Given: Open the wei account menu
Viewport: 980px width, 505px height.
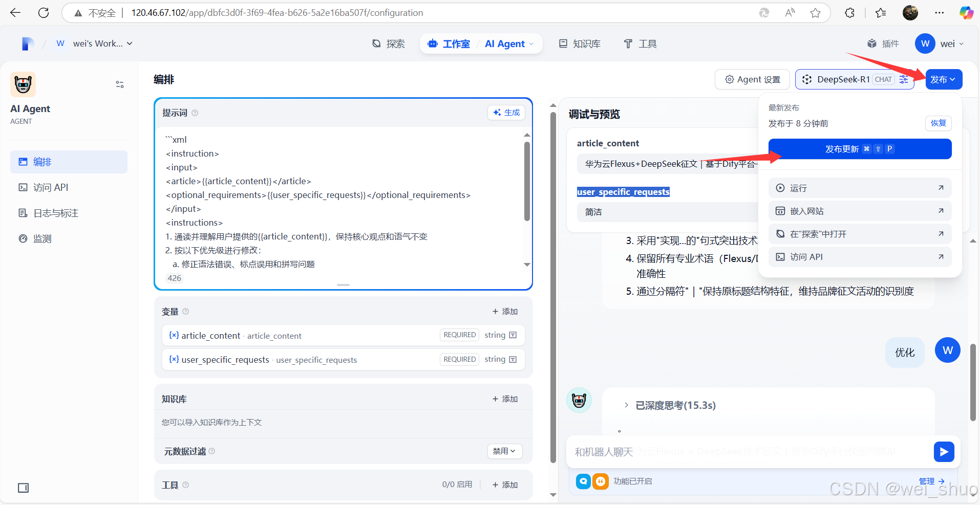Looking at the screenshot, I should point(940,44).
